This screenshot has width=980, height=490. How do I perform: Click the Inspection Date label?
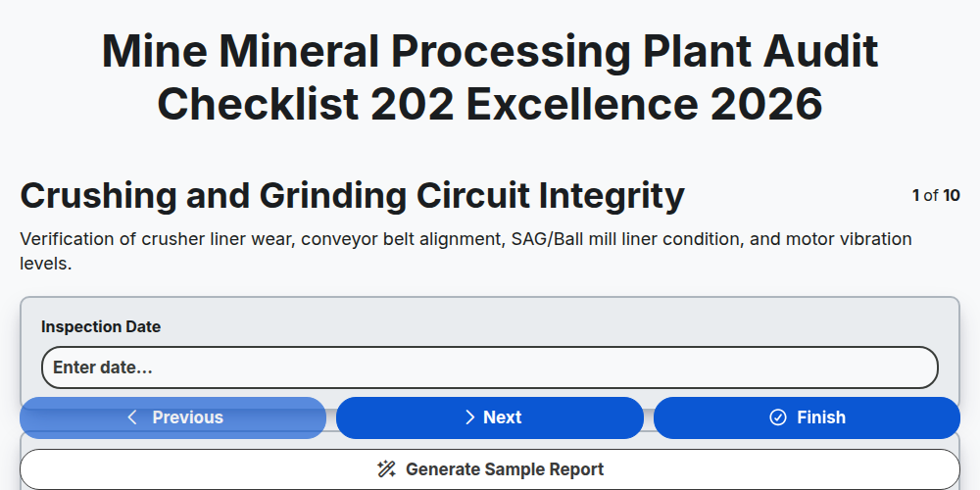click(x=101, y=327)
